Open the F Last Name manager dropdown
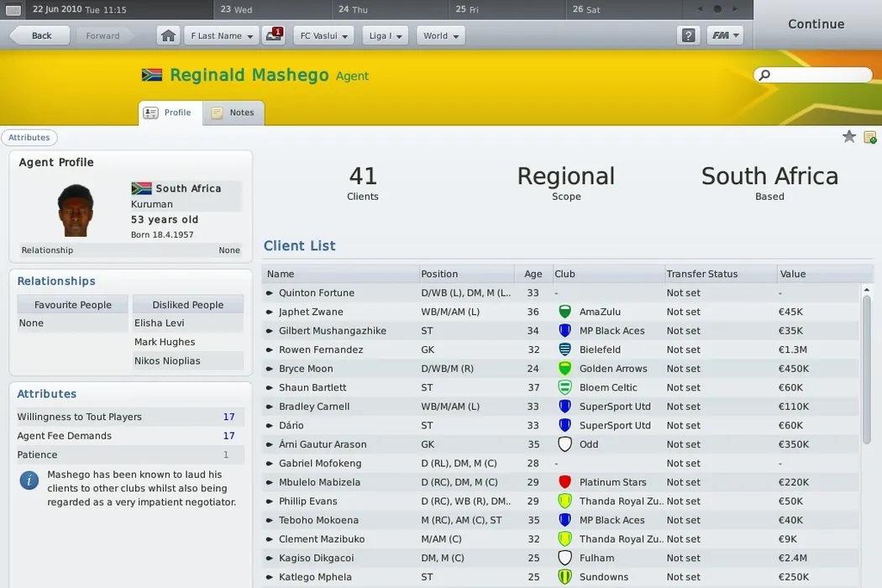 tap(220, 35)
